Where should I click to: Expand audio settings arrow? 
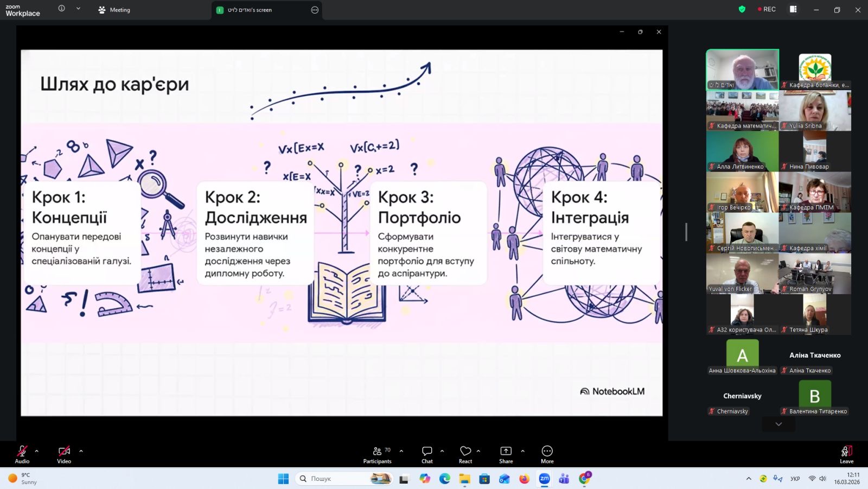click(37, 451)
